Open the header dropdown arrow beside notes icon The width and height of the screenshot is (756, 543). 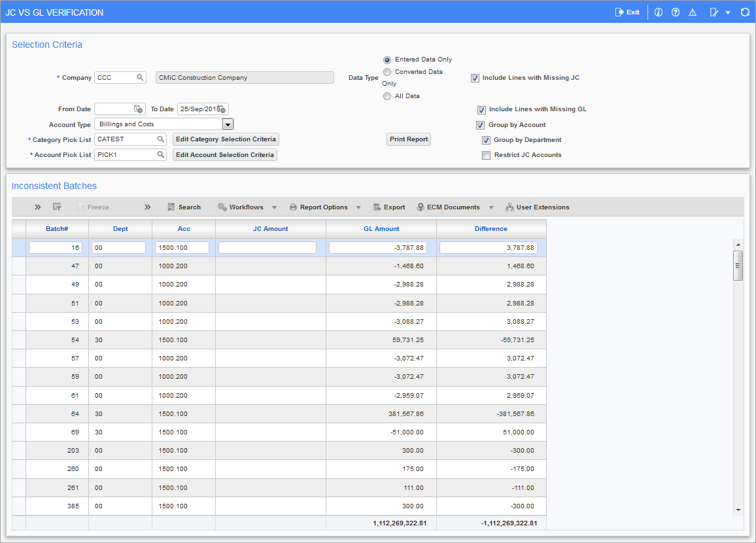point(728,12)
